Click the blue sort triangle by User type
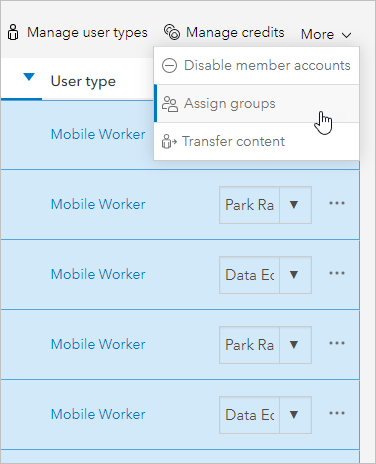This screenshot has height=464, width=376. click(x=29, y=77)
